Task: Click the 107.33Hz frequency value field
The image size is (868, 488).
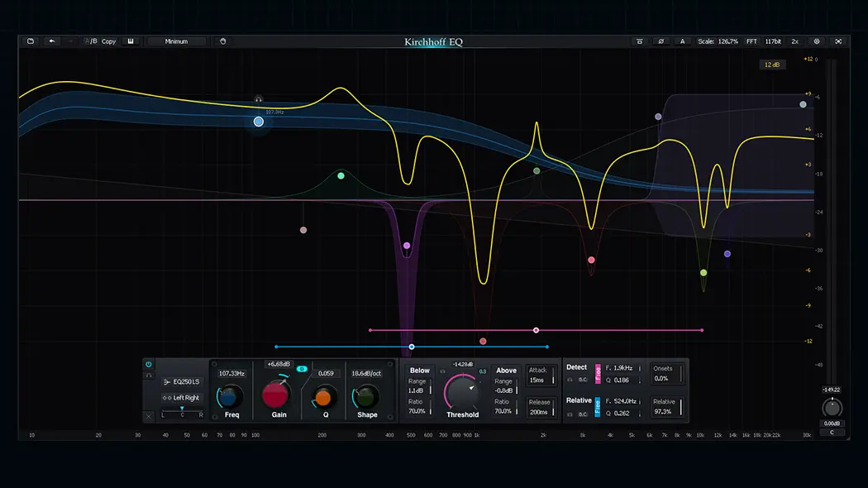Action: click(x=231, y=373)
